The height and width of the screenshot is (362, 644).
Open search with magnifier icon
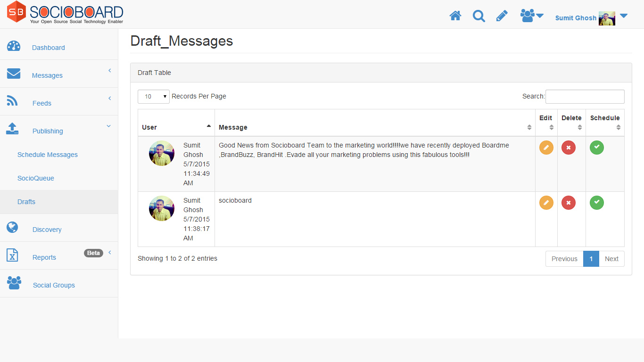479,16
